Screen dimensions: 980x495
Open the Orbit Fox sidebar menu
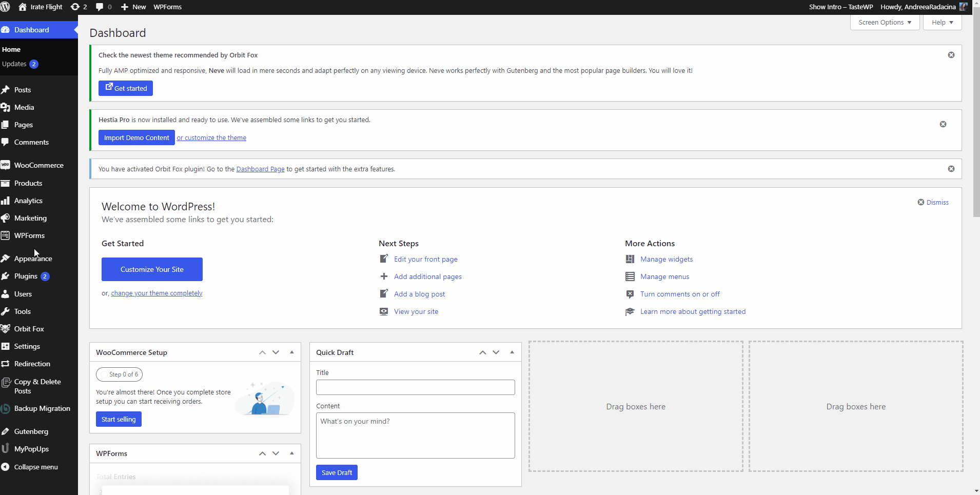(29, 329)
